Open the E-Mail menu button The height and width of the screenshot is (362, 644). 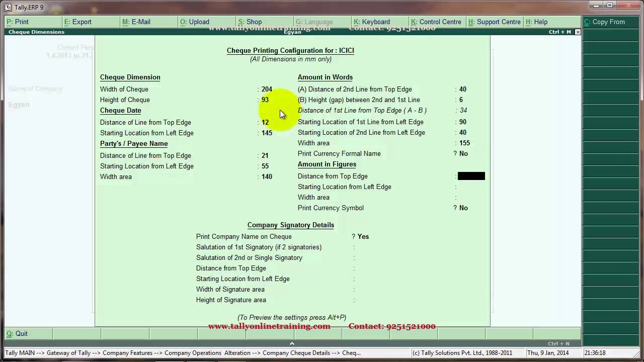[x=149, y=22]
